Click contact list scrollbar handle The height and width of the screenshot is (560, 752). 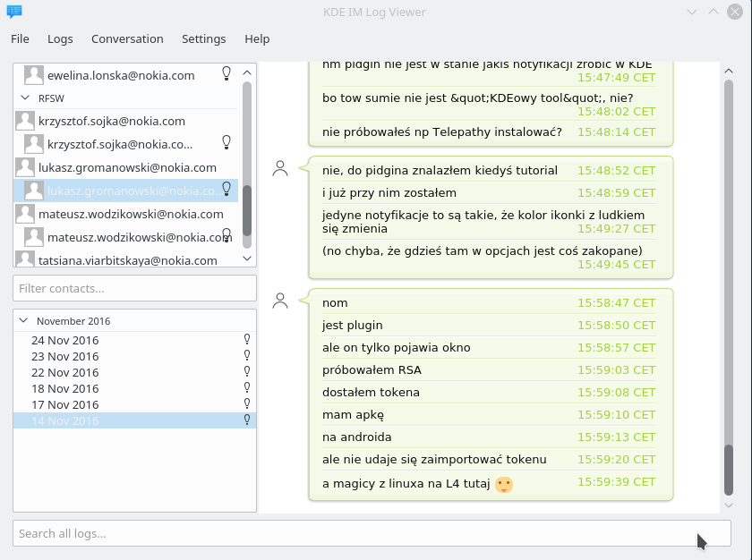247,210
